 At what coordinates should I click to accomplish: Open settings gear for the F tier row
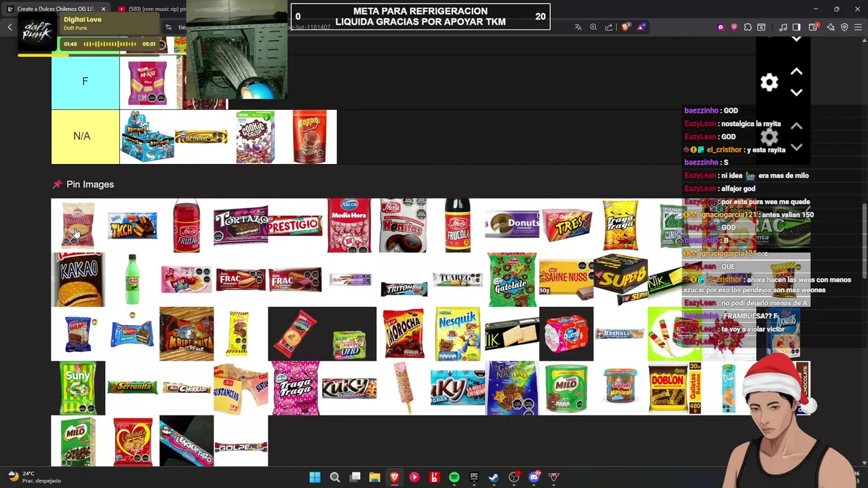tap(769, 83)
